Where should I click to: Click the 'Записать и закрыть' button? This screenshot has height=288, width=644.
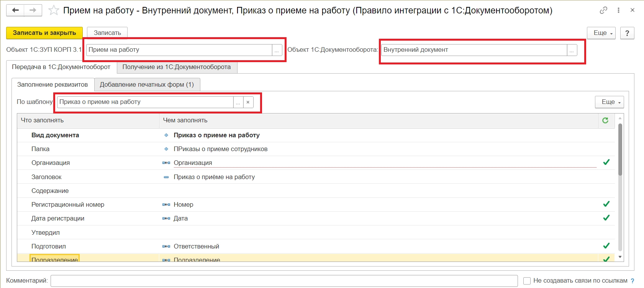click(44, 33)
